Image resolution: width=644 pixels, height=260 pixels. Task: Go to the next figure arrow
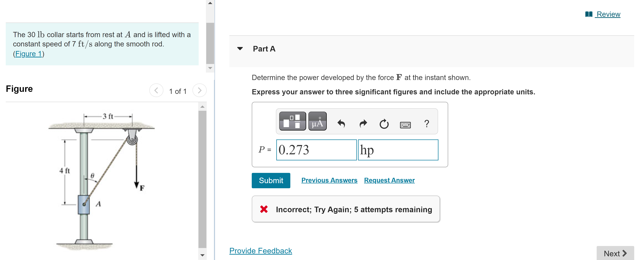[x=200, y=90]
